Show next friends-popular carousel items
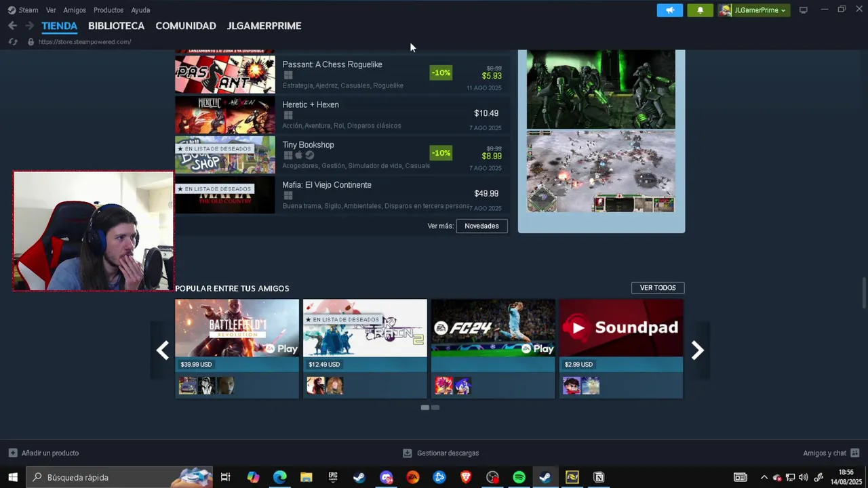The width and height of the screenshot is (868, 488). tap(698, 350)
